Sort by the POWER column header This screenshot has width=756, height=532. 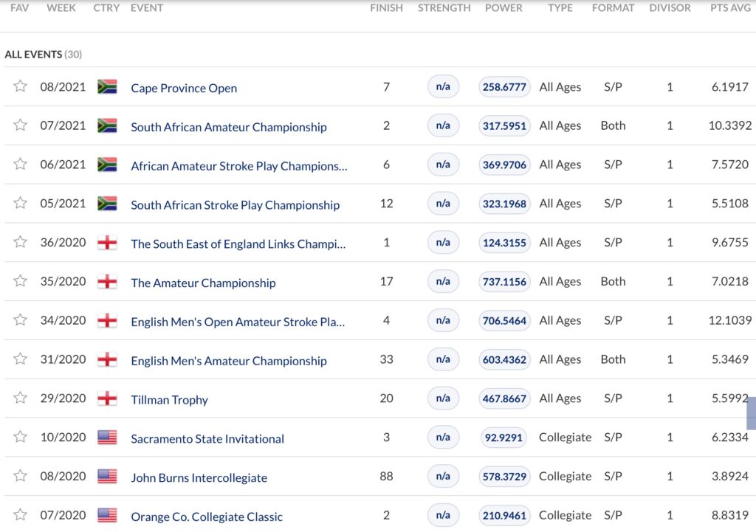[x=504, y=8]
